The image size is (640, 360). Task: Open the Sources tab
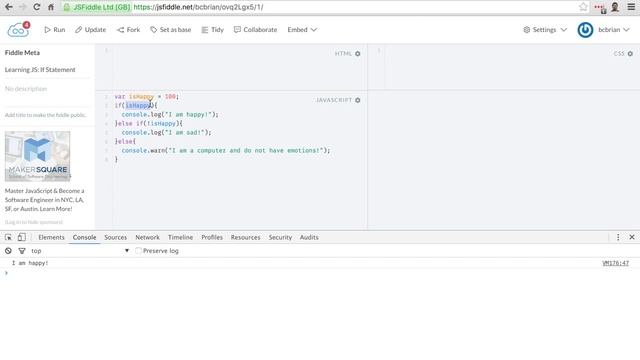(116, 237)
